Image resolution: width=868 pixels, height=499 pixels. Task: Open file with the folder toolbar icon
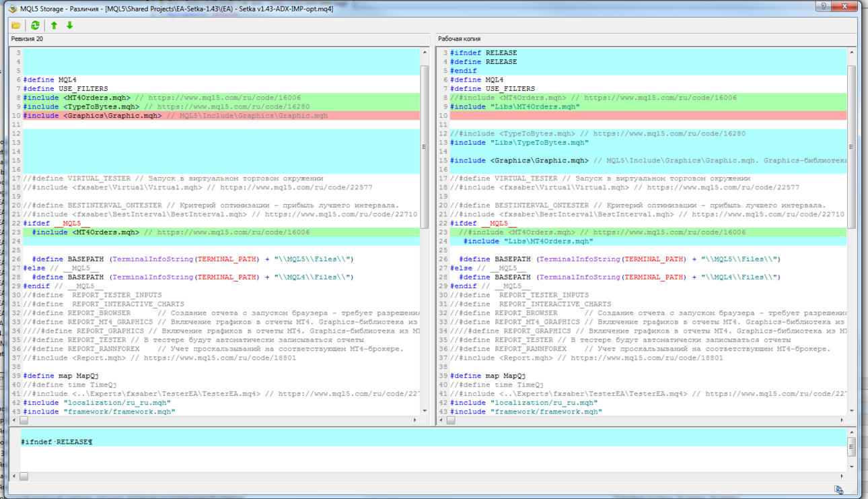[x=16, y=26]
